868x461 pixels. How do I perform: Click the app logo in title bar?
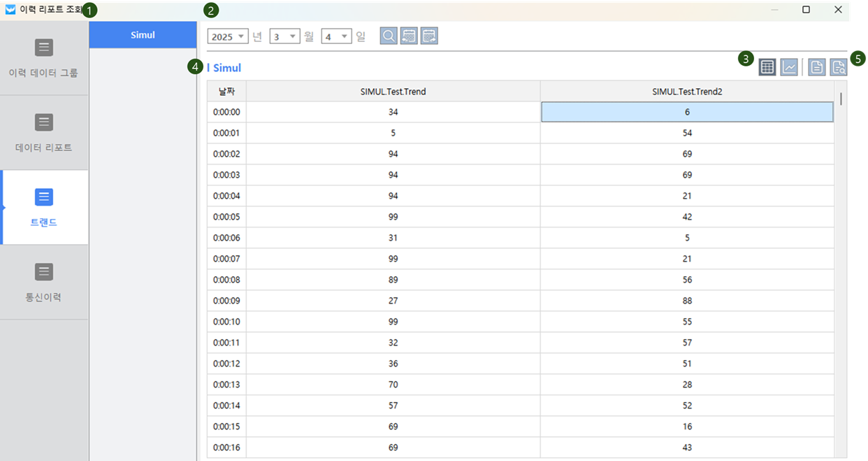coord(10,10)
